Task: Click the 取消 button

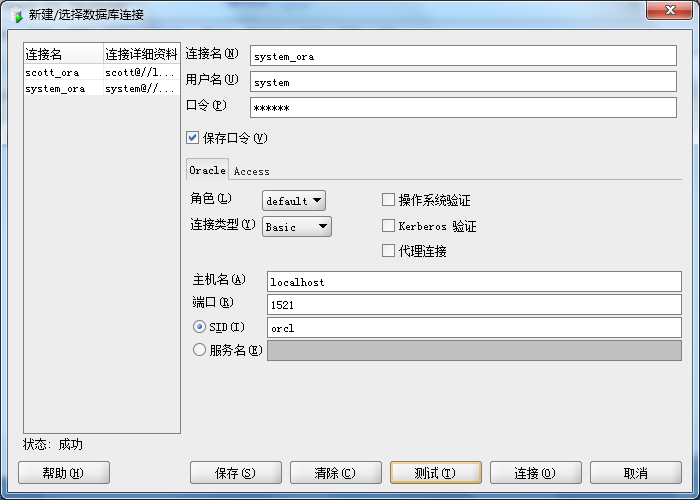Action: (x=636, y=473)
